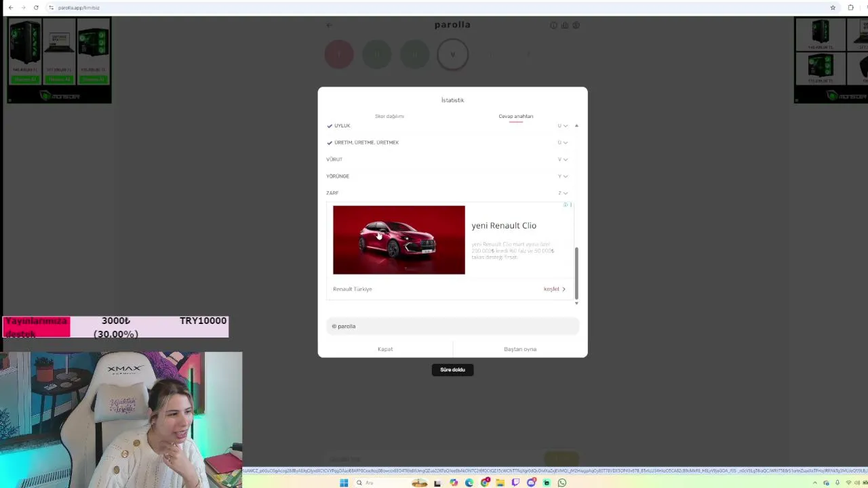Open the statistics bar chart icon

565,25
